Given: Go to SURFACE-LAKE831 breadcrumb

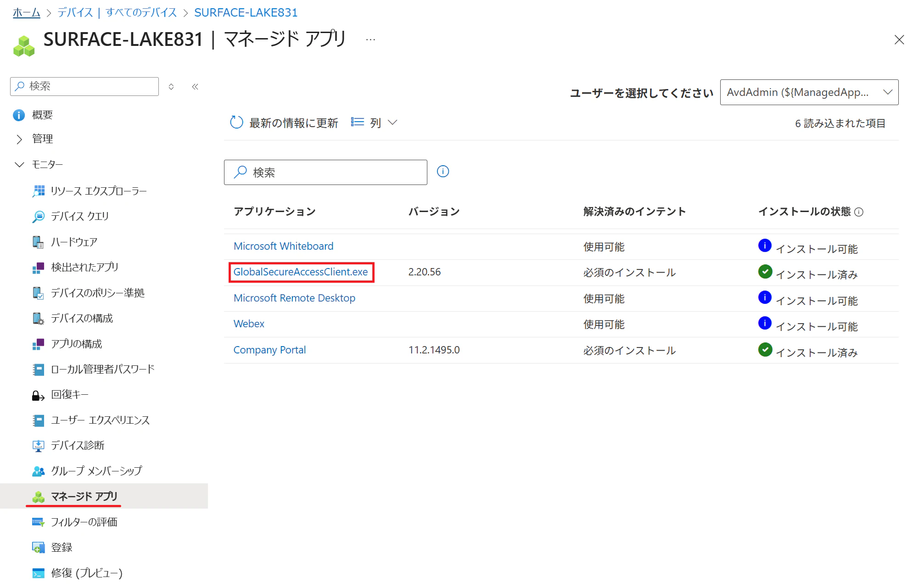Looking at the screenshot, I should point(246,12).
